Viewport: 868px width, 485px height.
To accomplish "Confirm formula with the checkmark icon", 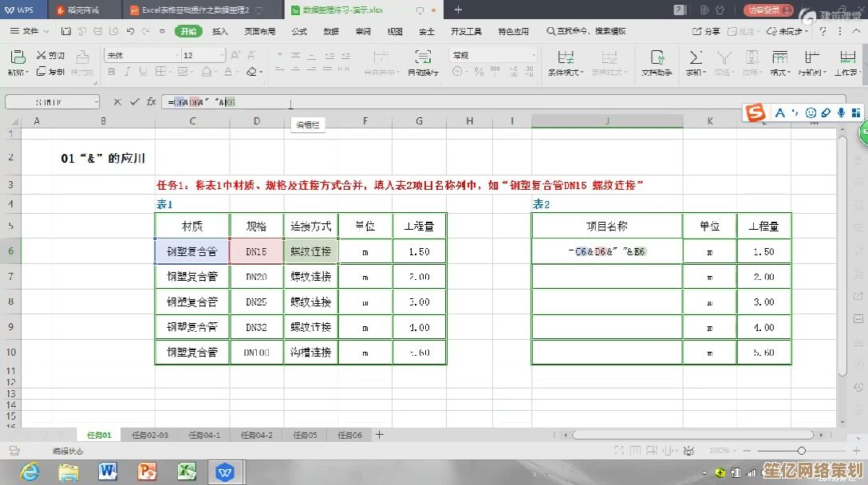I will 134,102.
